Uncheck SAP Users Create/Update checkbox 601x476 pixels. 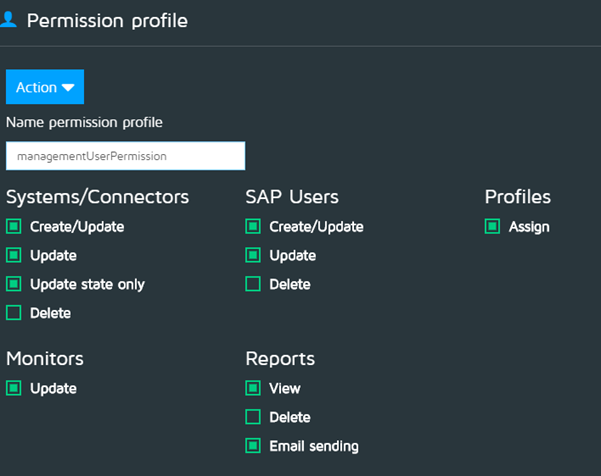coord(253,227)
